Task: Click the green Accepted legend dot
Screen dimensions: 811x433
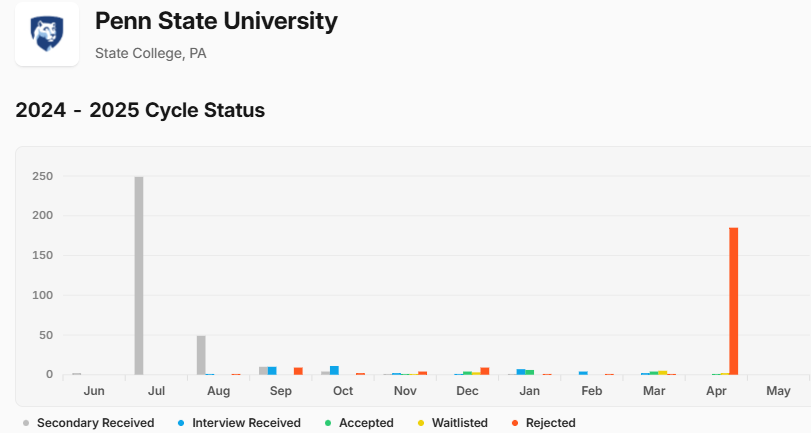Action: click(328, 423)
